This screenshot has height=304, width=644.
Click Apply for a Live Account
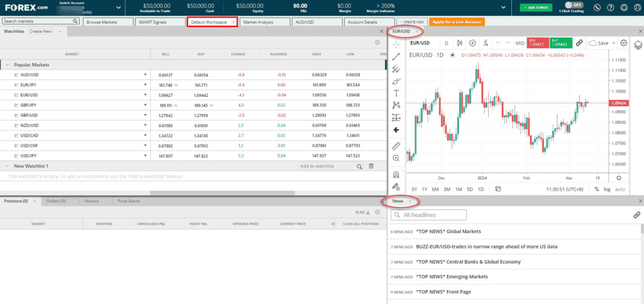(457, 22)
